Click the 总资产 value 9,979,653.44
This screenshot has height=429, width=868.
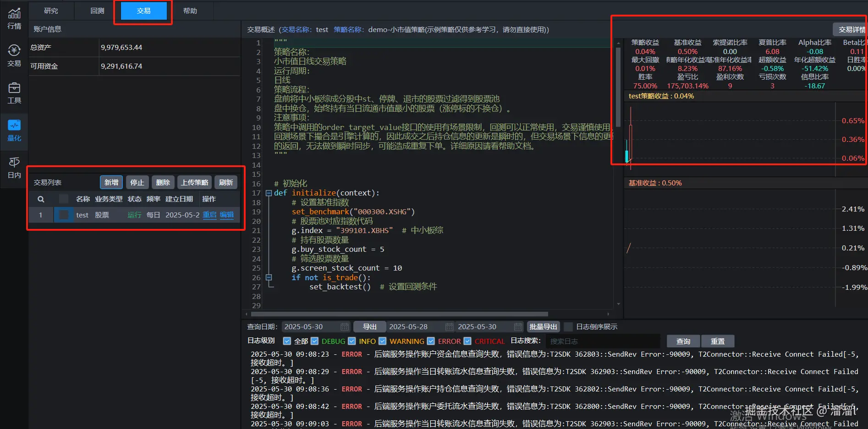pyautogui.click(x=121, y=47)
